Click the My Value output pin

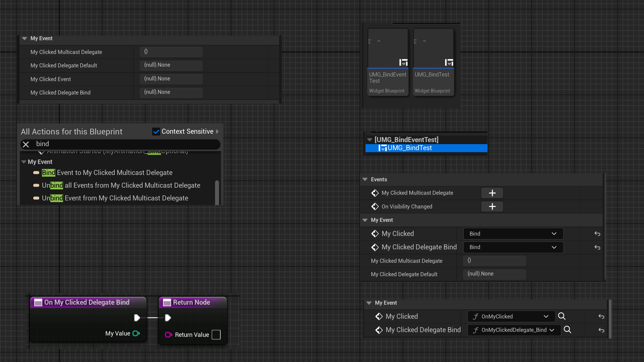click(136, 334)
